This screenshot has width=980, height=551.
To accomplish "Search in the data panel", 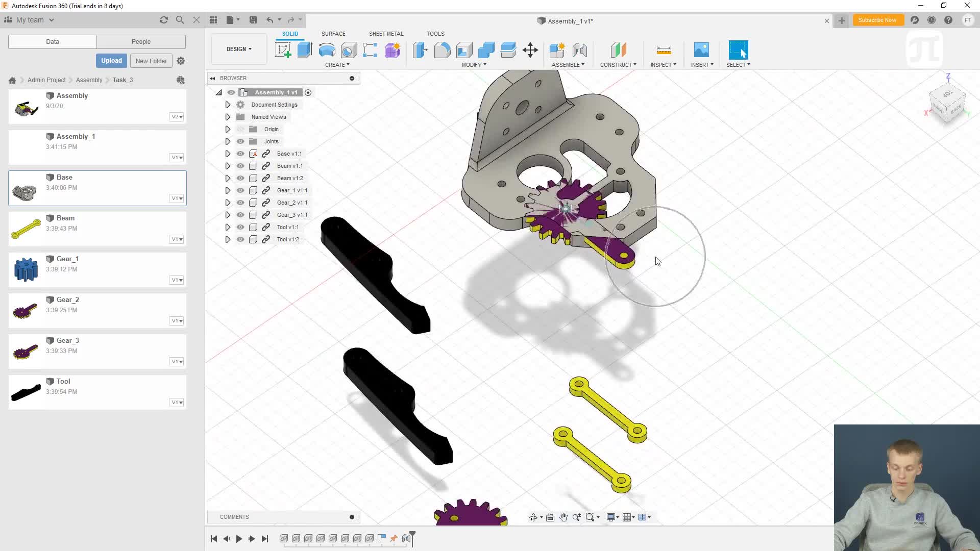I will 180,20.
